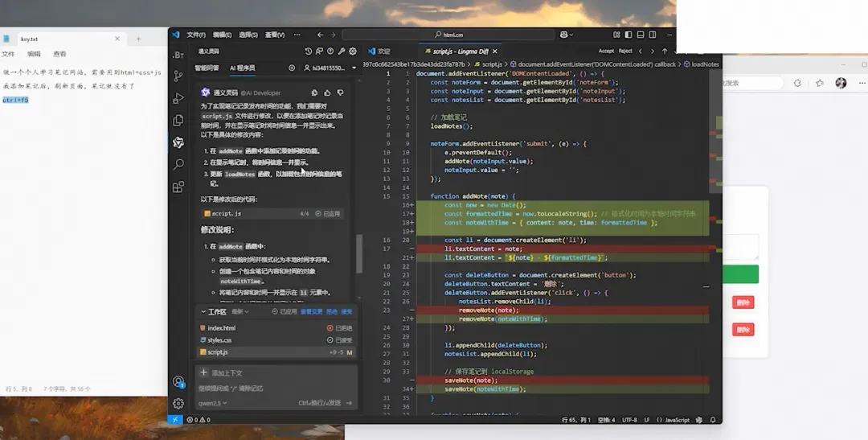Image resolution: width=868 pixels, height=440 pixels.
Task: Customize layout icon in title bar
Action: coord(616,35)
